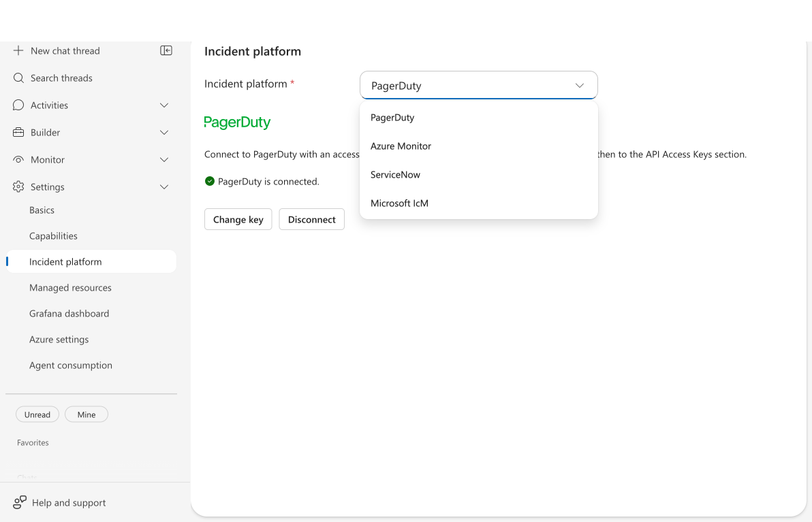Click the Monitor label
The image size is (812, 522).
click(48, 160)
